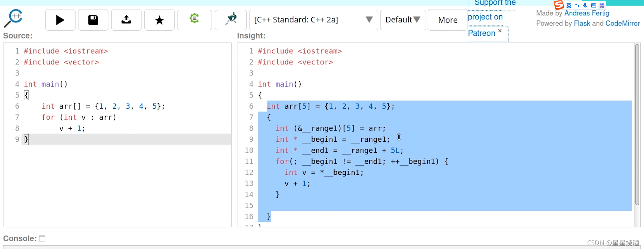Screen dimensions: 644x249
Task: Save the source code with floppy icon
Action: coord(93,20)
